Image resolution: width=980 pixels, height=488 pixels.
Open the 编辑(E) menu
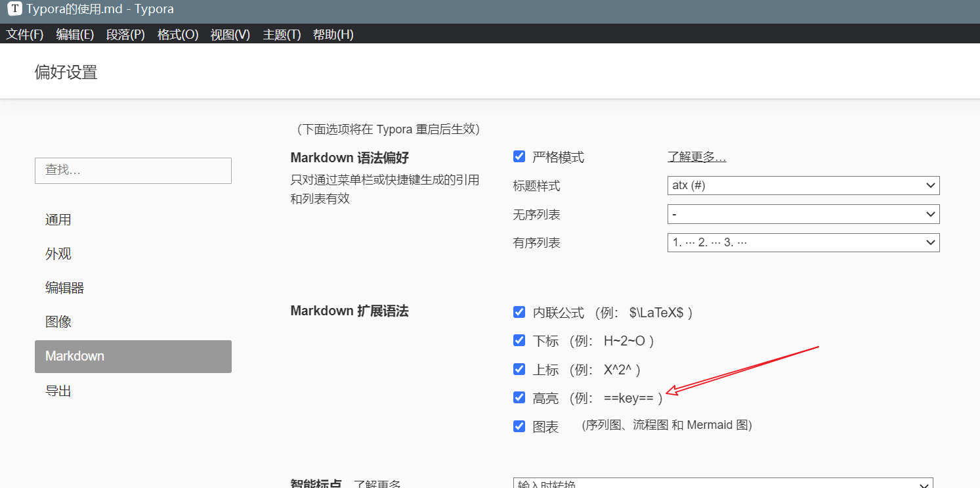coord(75,35)
